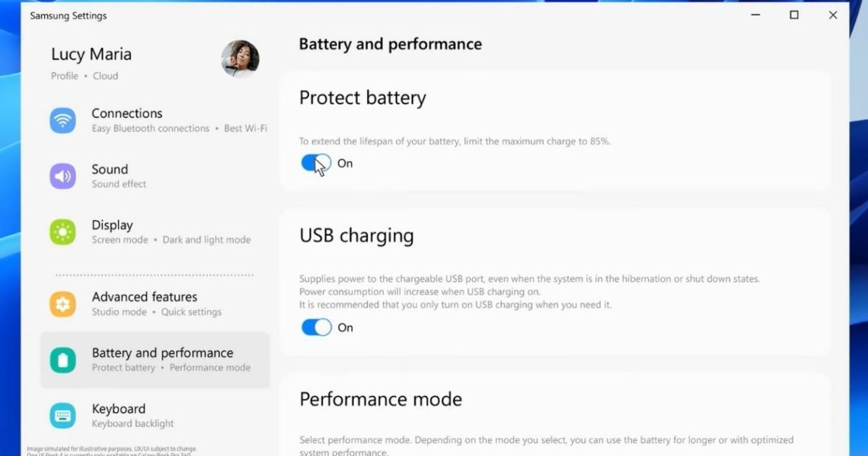
Task: Select the Connections Wi-Fi icon
Action: 62,120
